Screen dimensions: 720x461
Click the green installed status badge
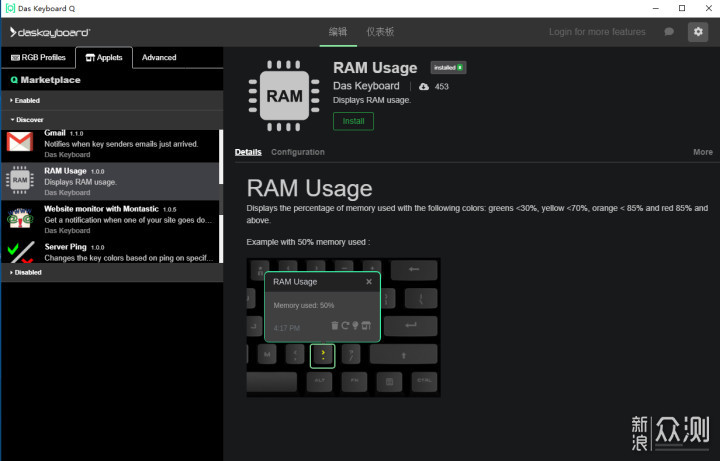click(x=448, y=67)
